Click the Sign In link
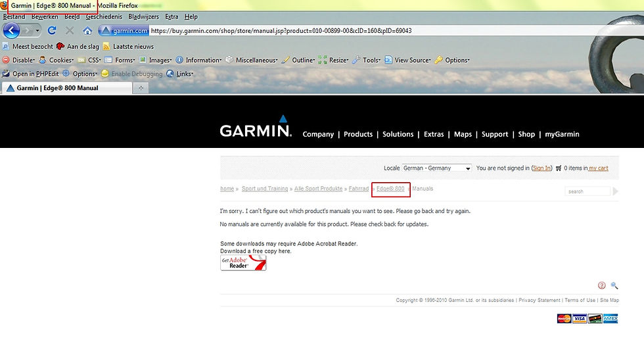 click(541, 168)
